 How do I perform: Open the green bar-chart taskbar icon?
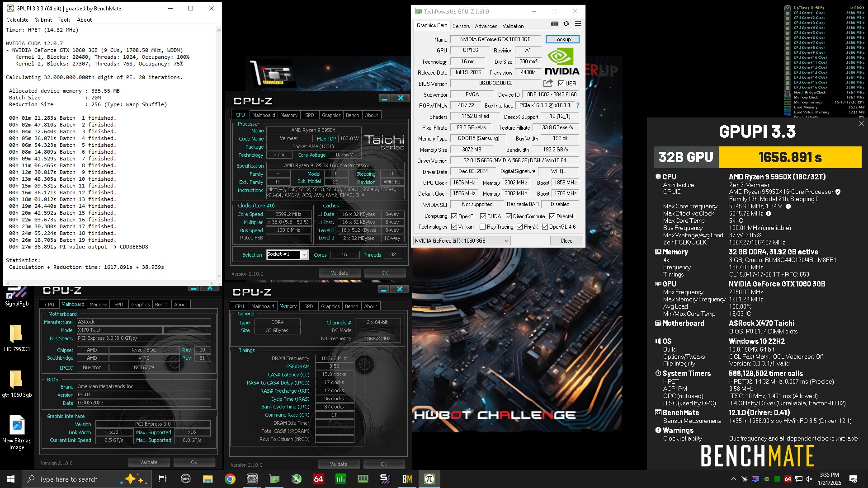coord(340,479)
